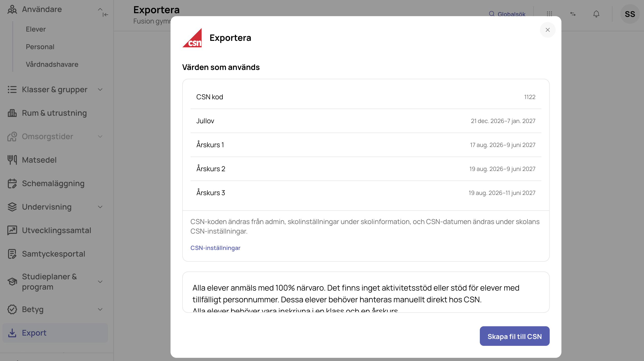Viewport: 644px width, 361px height.
Task: Open Elever in the sidebar
Action: 36,29
